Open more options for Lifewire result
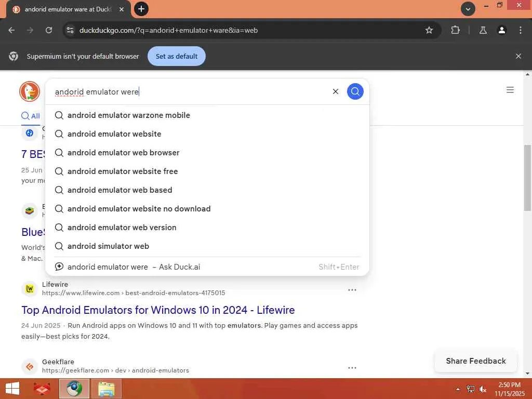The image size is (532, 399). [352, 290]
